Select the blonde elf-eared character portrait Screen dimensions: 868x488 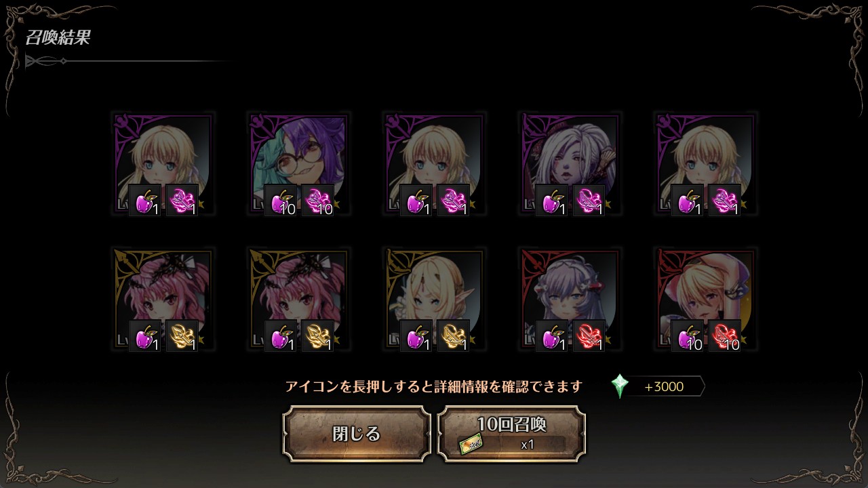[435, 300]
